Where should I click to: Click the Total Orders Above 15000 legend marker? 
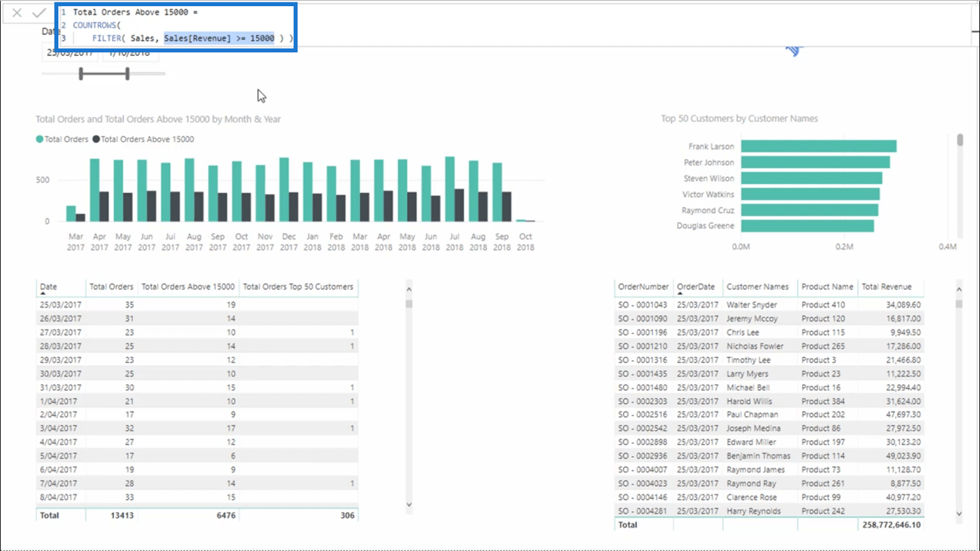coord(96,139)
